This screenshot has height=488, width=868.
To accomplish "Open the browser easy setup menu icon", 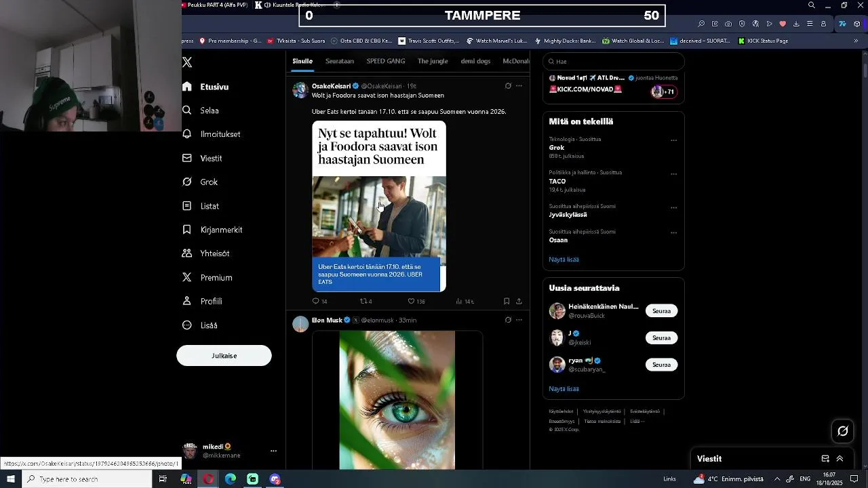I will [x=810, y=24].
